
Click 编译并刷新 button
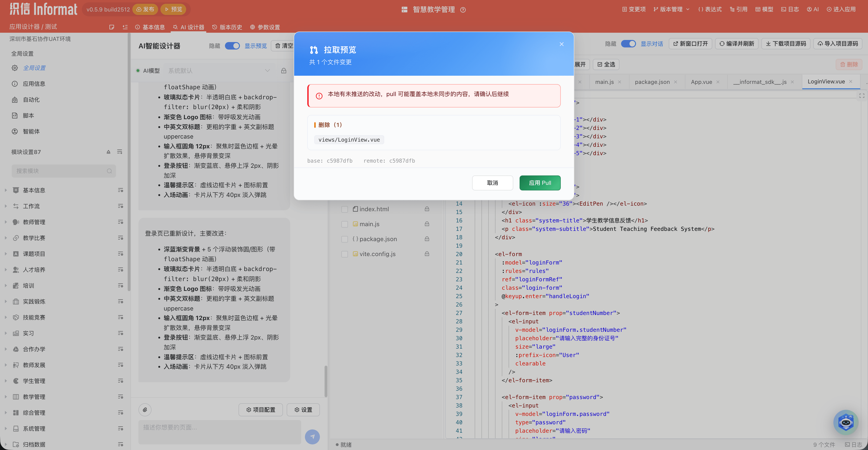[737, 44]
